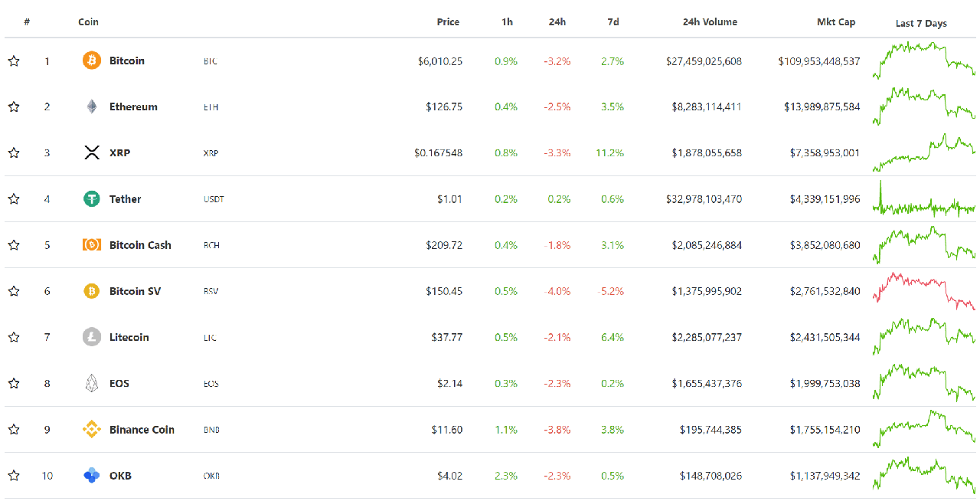Click the OKB logo icon
The height and width of the screenshot is (501, 980).
pos(92,476)
